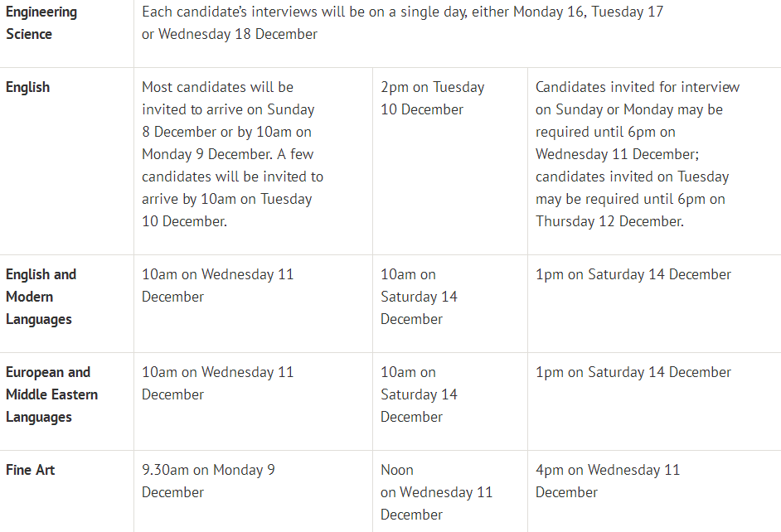
Task: Select European and Middle Eastern Languages heading
Action: coord(51,394)
